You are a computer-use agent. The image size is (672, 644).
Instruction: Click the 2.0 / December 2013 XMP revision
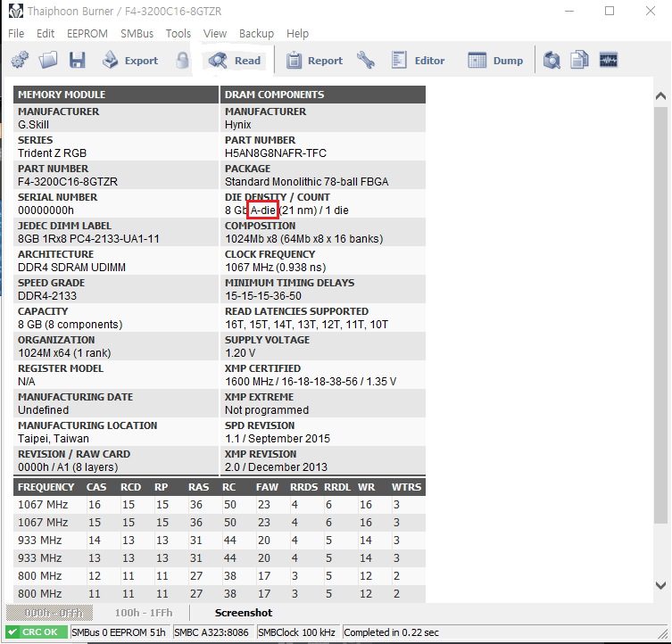click(276, 467)
